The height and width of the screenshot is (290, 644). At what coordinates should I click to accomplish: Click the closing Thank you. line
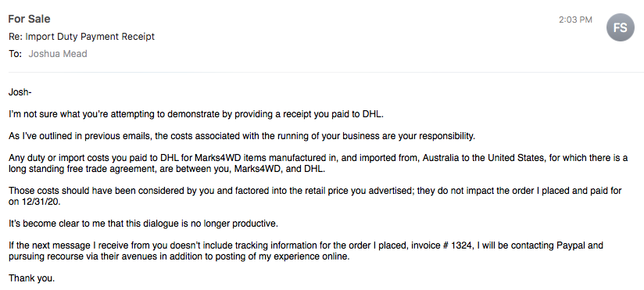click(31, 278)
